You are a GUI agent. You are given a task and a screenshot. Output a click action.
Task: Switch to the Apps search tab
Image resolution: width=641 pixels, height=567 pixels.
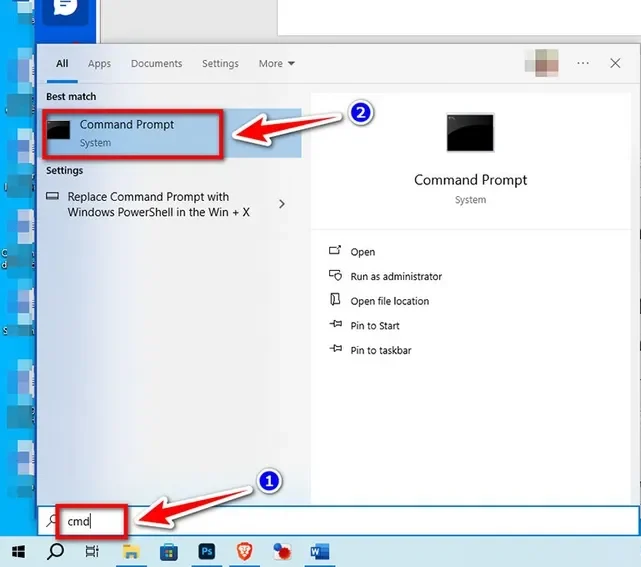(x=99, y=64)
